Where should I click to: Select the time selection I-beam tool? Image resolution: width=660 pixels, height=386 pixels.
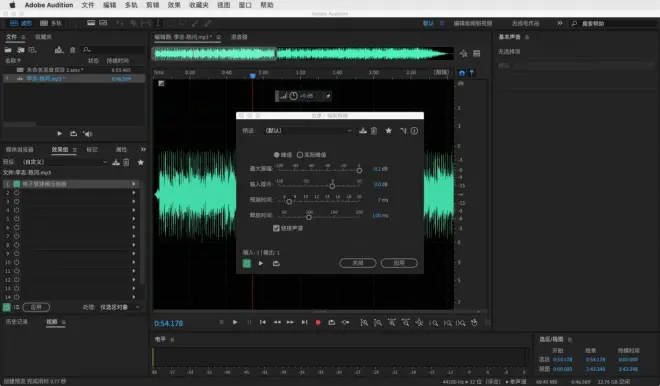pos(158,24)
